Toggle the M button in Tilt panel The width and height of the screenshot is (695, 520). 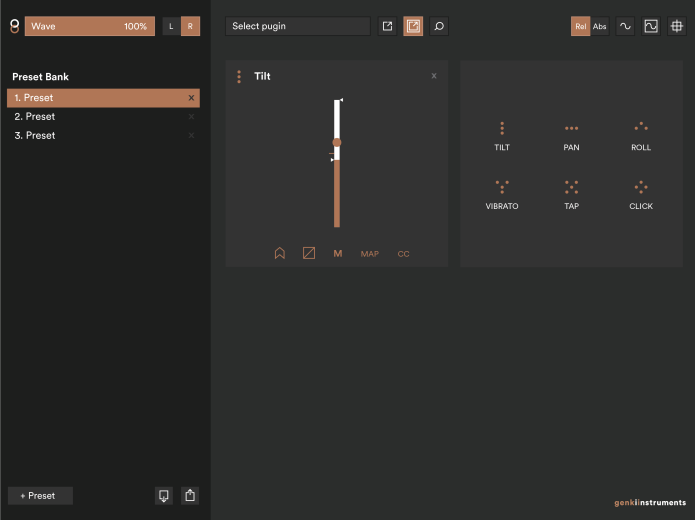(337, 254)
